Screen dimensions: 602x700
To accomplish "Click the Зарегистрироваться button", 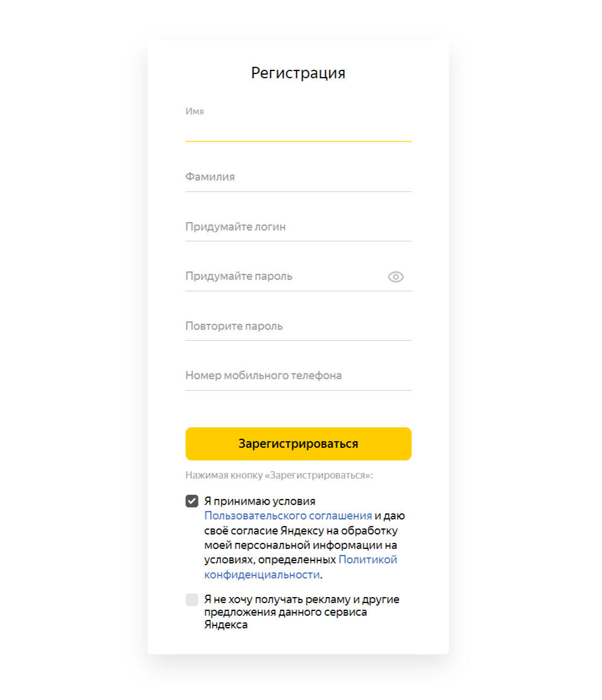I will pos(298,444).
